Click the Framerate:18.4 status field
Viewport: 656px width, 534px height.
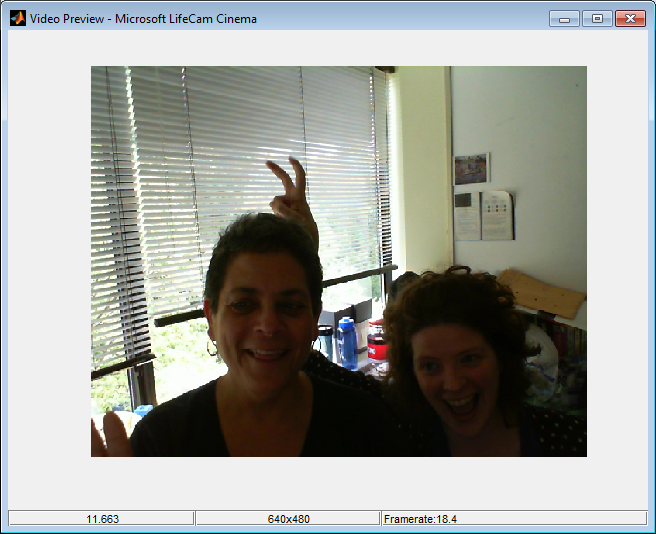tap(514, 518)
